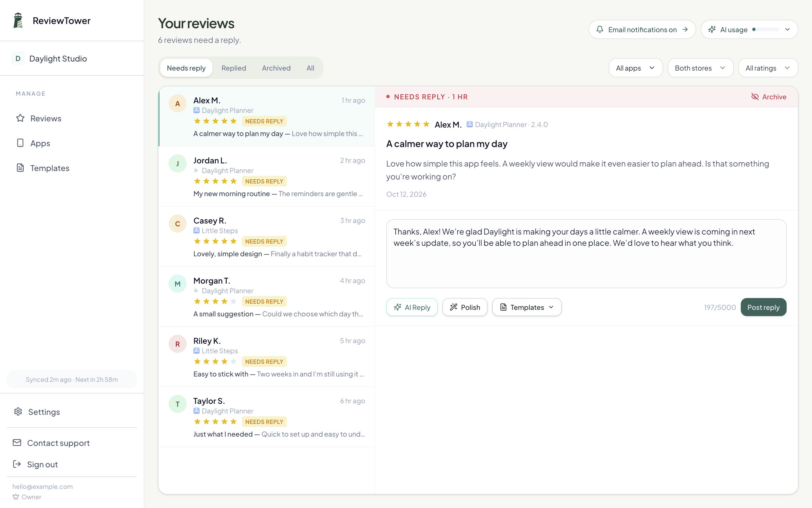Click the Email notifications on button
812x508 pixels.
642,30
